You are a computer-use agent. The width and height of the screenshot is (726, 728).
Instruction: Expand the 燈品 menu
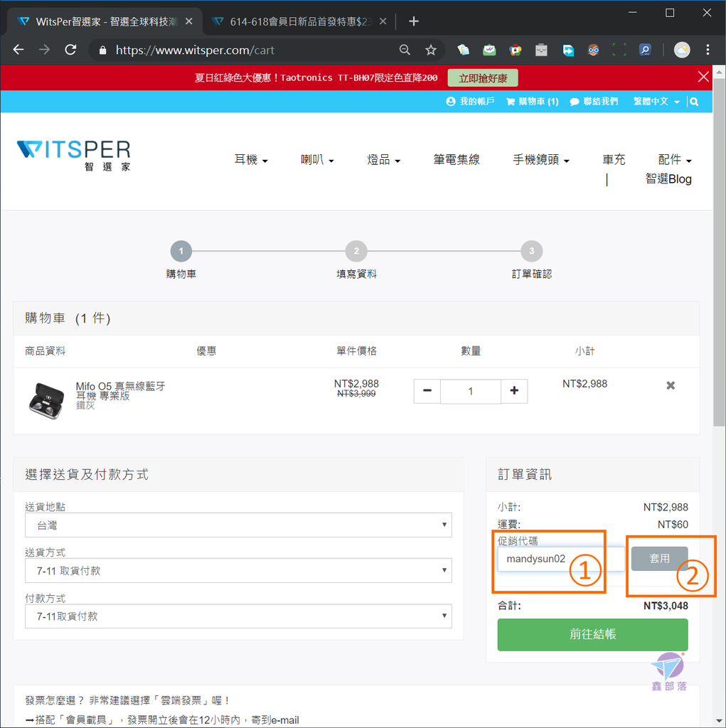coord(384,160)
